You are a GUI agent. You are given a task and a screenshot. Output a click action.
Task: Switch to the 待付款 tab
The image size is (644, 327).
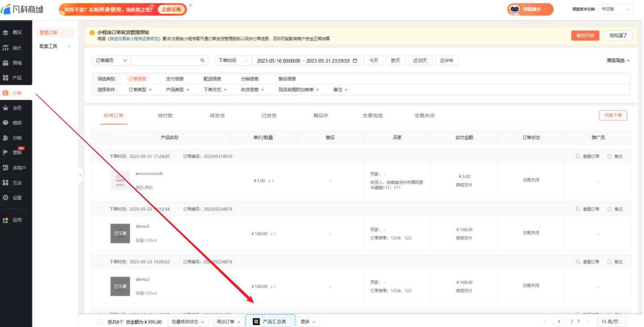tap(165, 115)
